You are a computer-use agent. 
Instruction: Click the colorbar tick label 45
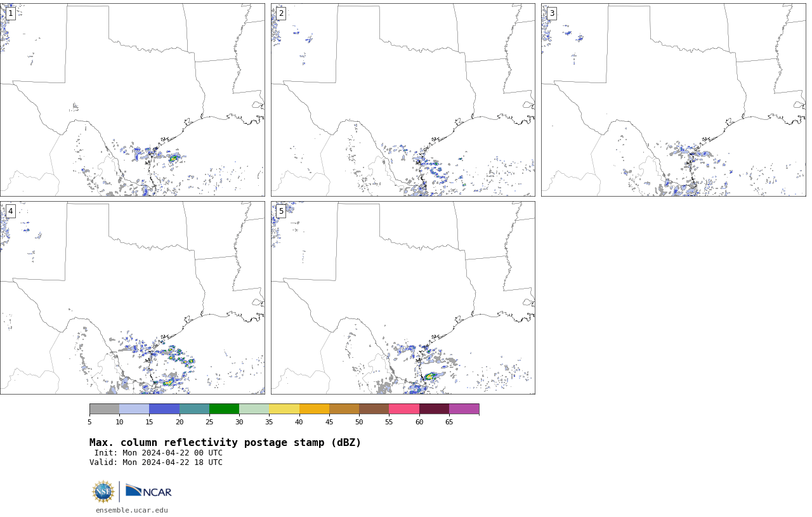329,422
